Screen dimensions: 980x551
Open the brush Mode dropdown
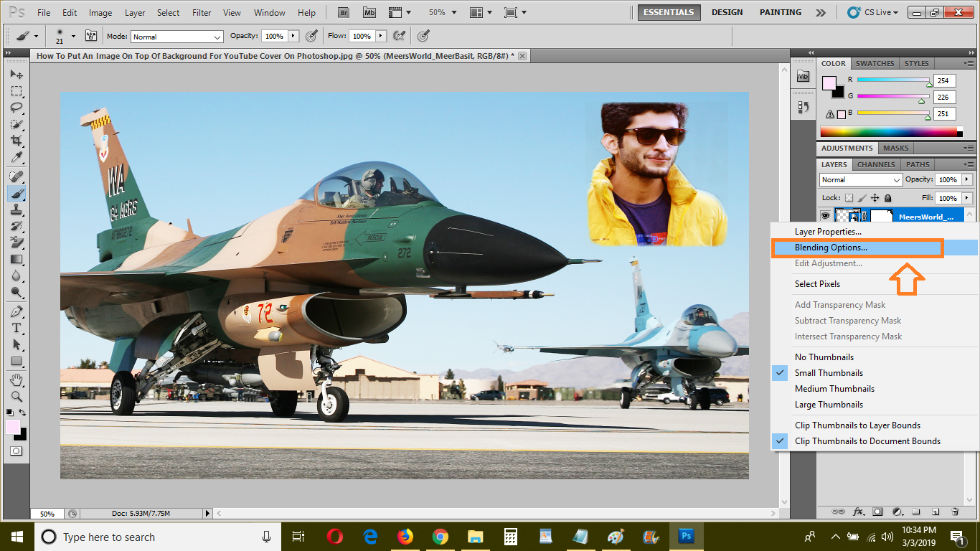(x=176, y=37)
